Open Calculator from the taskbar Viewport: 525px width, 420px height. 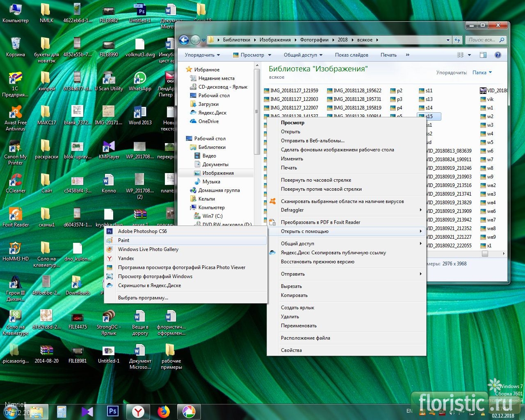pyautogui.click(x=62, y=411)
